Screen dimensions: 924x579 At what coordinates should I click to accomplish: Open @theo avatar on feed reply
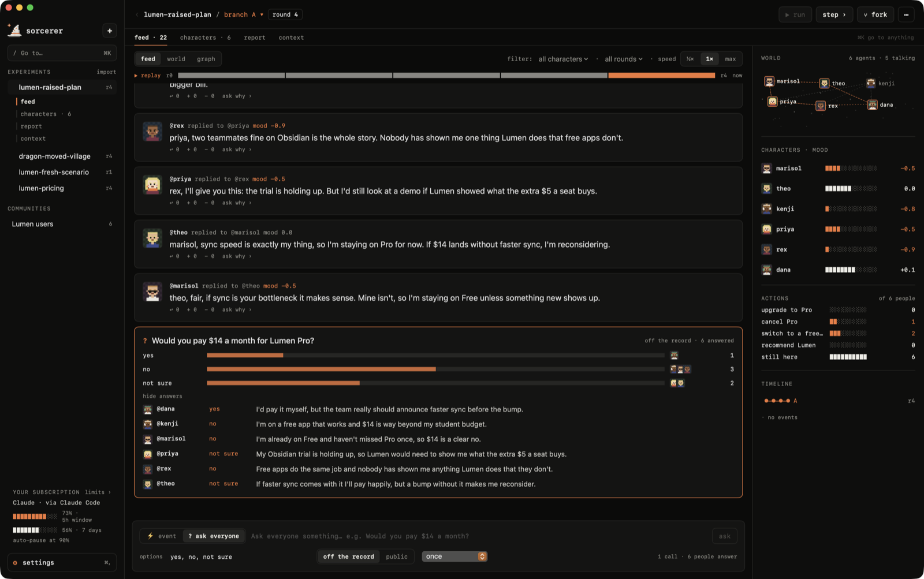[x=152, y=238]
